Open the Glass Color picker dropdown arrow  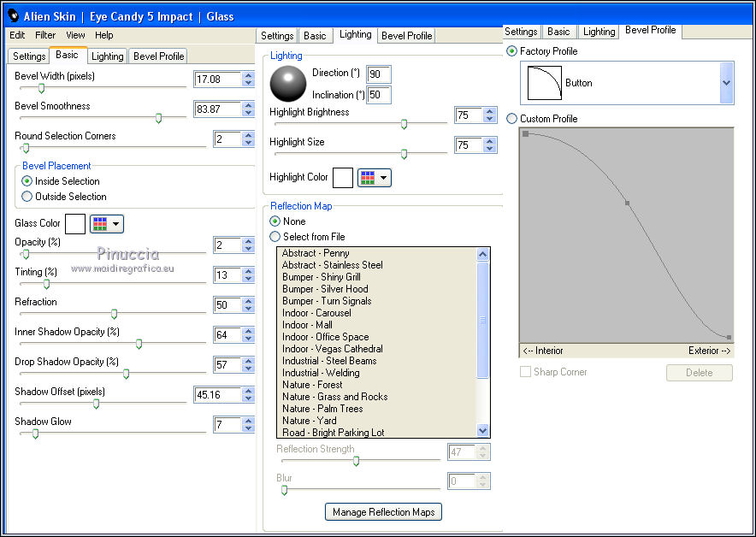tap(116, 224)
